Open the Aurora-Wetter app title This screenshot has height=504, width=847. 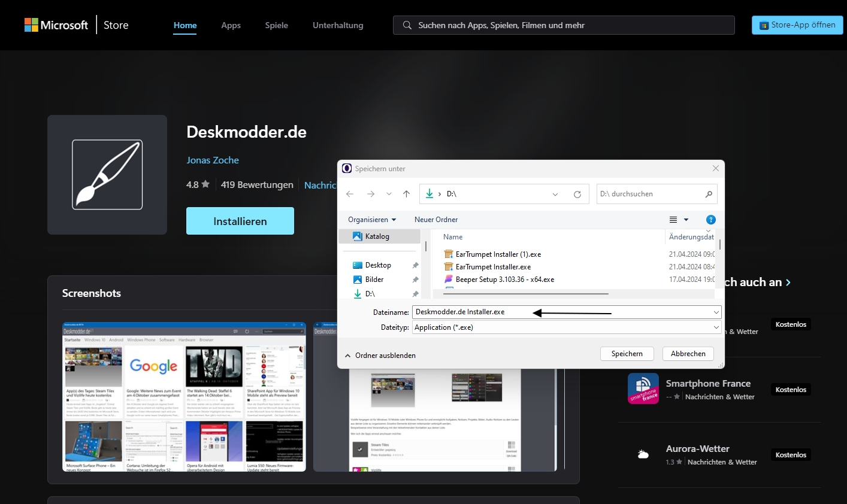coord(697,449)
